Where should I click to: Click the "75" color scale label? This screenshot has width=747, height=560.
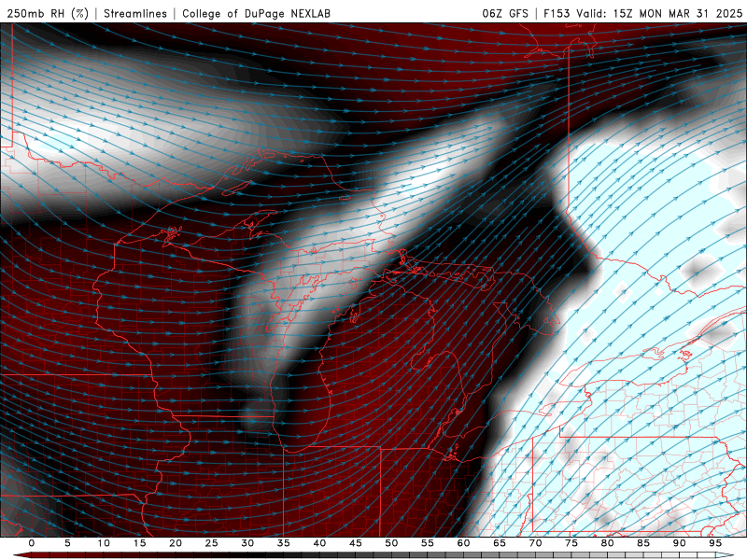coord(571,543)
